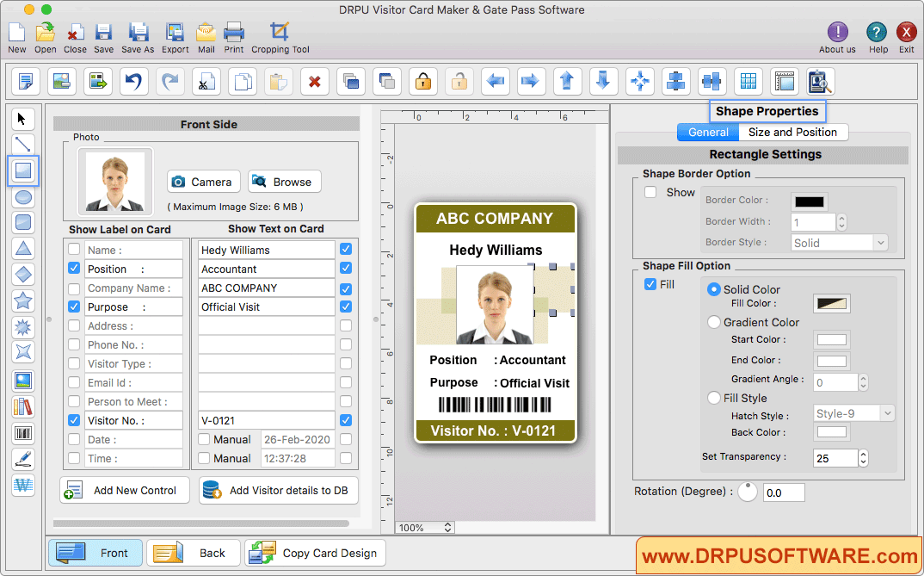Switch to the Front side tab

tap(95, 553)
